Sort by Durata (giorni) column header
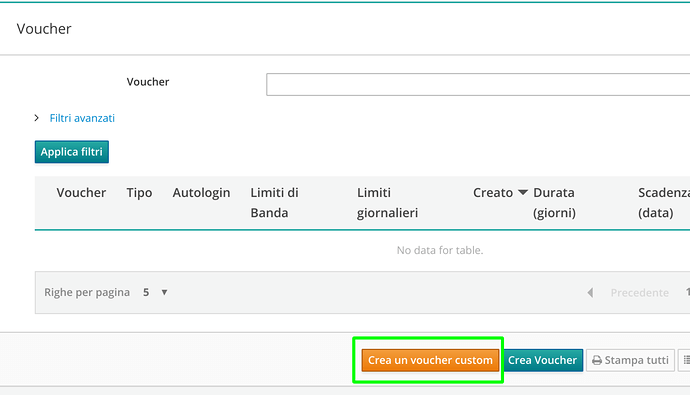690x395 pixels. tap(554, 203)
